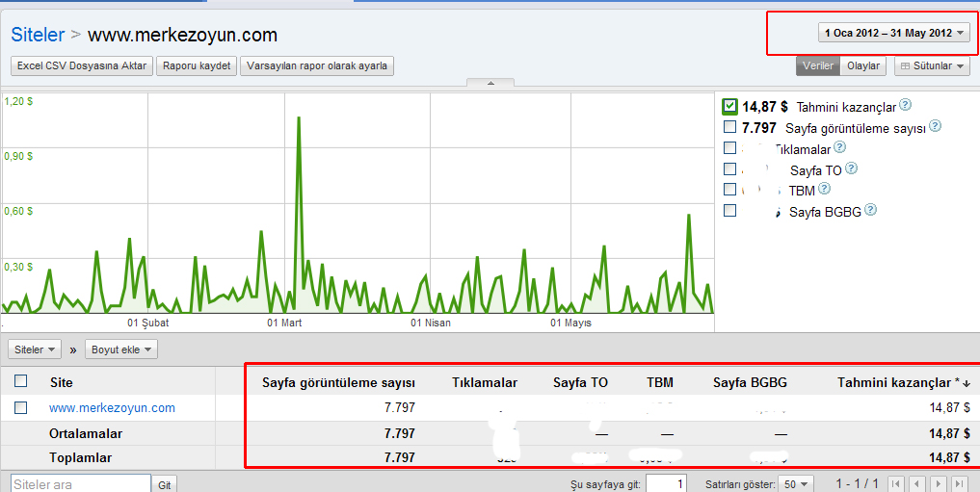Image resolution: width=980 pixels, height=492 pixels.
Task: Click the 01 Mart axis label
Action: pos(284,323)
